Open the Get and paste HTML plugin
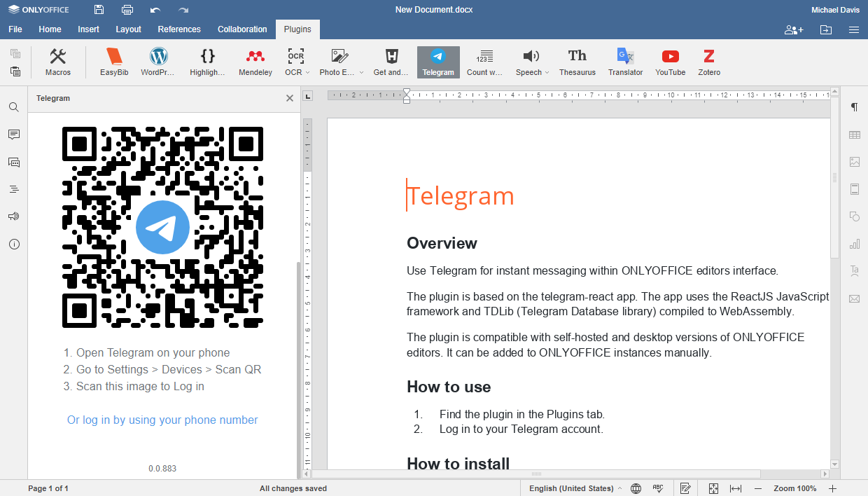The height and width of the screenshot is (496, 868). point(391,62)
